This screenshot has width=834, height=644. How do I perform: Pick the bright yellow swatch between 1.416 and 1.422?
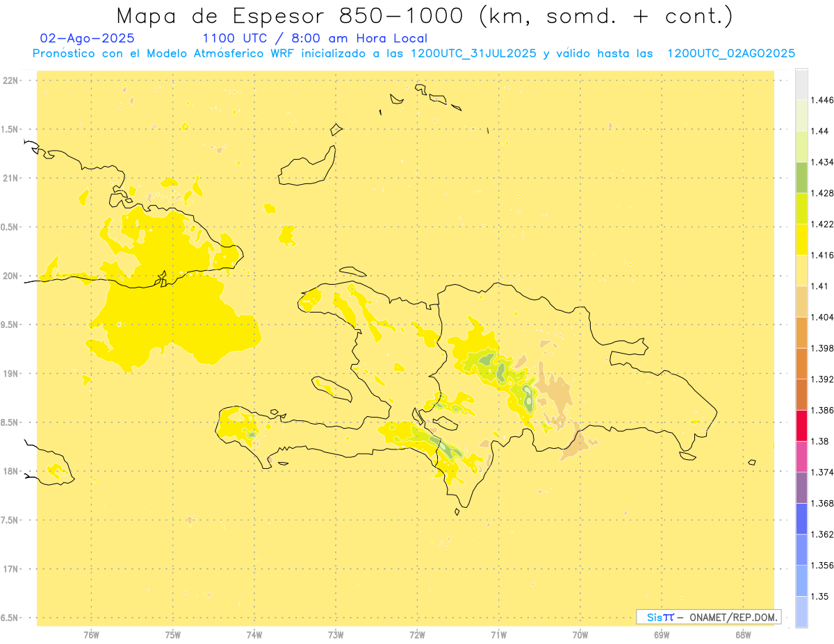click(x=801, y=240)
